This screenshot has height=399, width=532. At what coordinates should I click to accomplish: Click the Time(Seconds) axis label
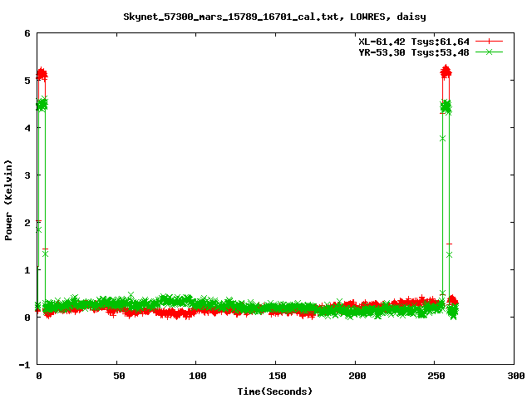click(x=275, y=392)
